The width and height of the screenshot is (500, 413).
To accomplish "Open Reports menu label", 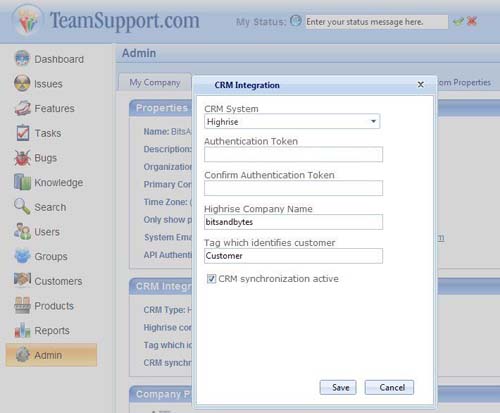I will click(x=52, y=330).
